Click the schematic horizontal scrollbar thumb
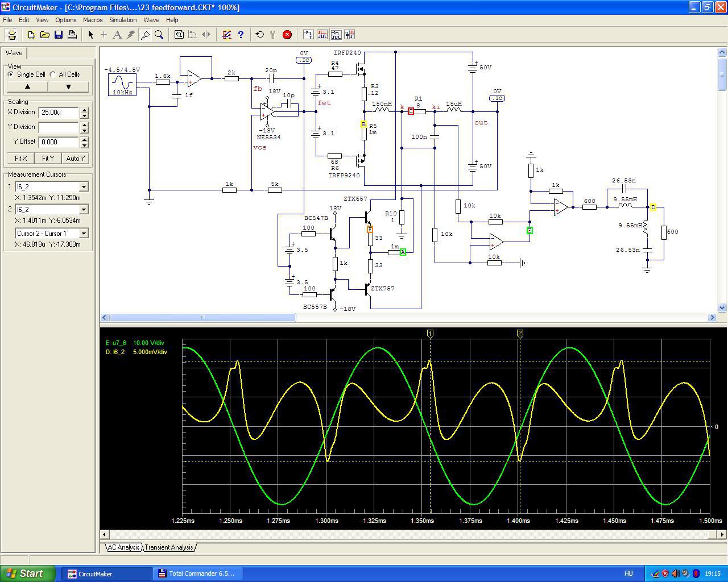Viewport: 728px width, 582px height. pyautogui.click(x=202, y=318)
